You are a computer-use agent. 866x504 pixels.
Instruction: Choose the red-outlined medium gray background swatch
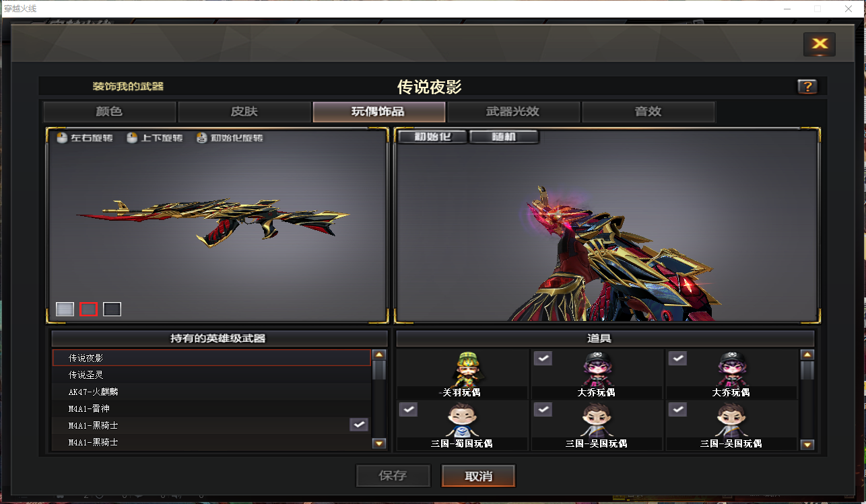pyautogui.click(x=88, y=309)
